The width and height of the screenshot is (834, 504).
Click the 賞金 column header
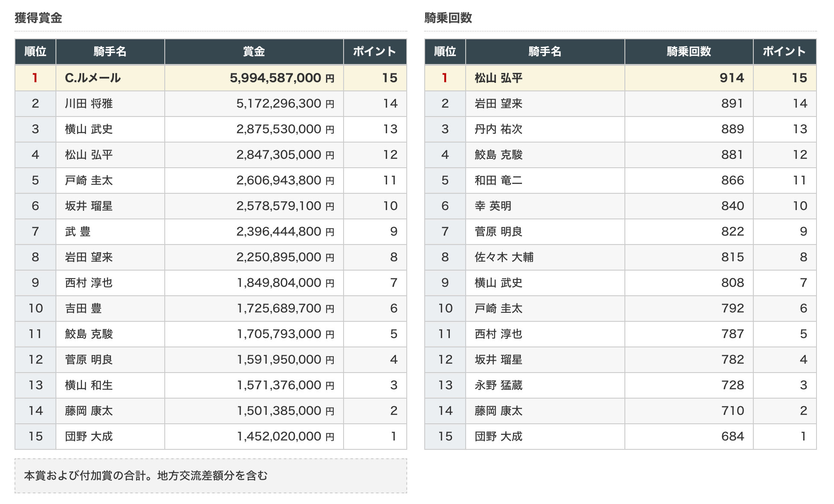pyautogui.click(x=254, y=52)
